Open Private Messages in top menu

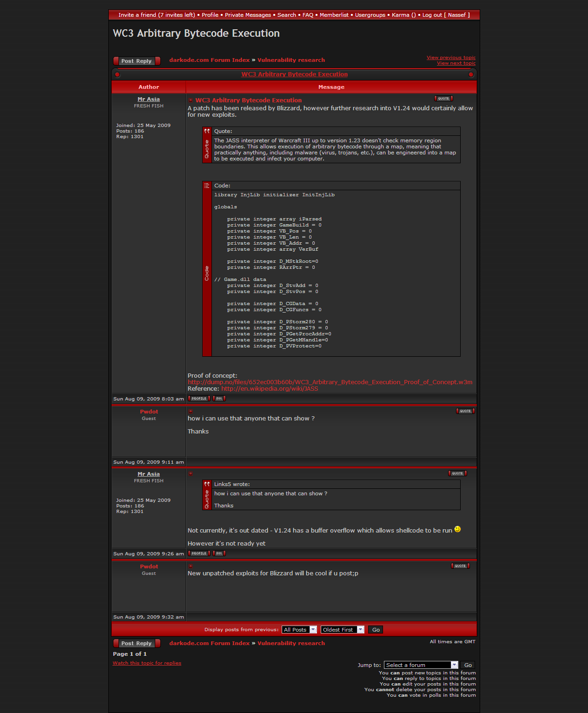pyautogui.click(x=248, y=15)
